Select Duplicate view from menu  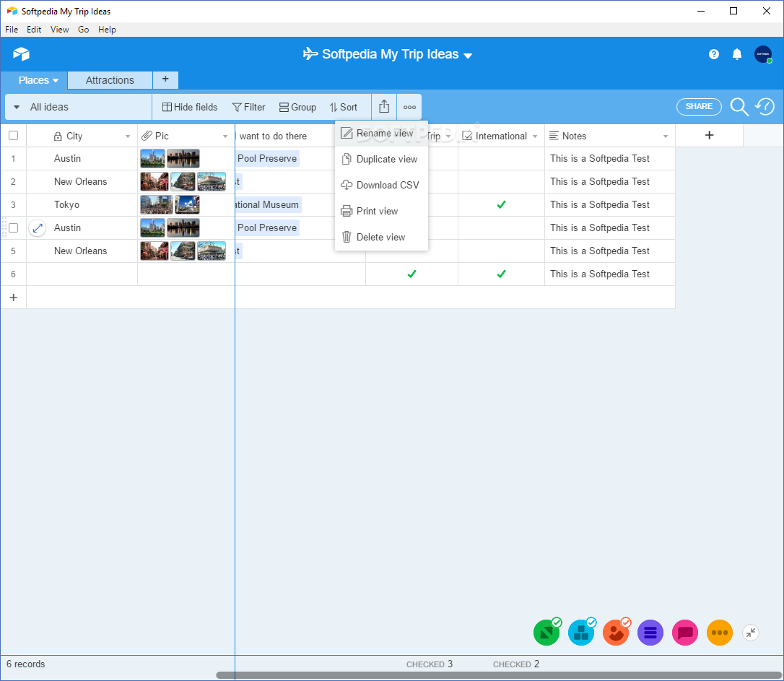pos(381,159)
